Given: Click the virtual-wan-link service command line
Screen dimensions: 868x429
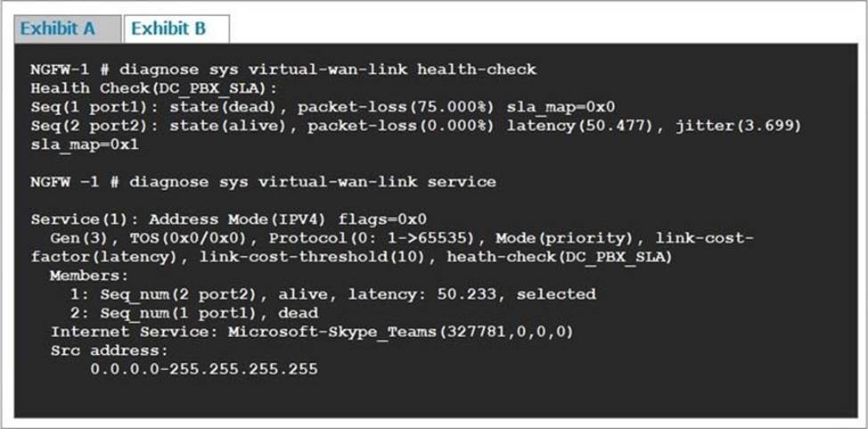Looking at the screenshot, I should click(263, 182).
